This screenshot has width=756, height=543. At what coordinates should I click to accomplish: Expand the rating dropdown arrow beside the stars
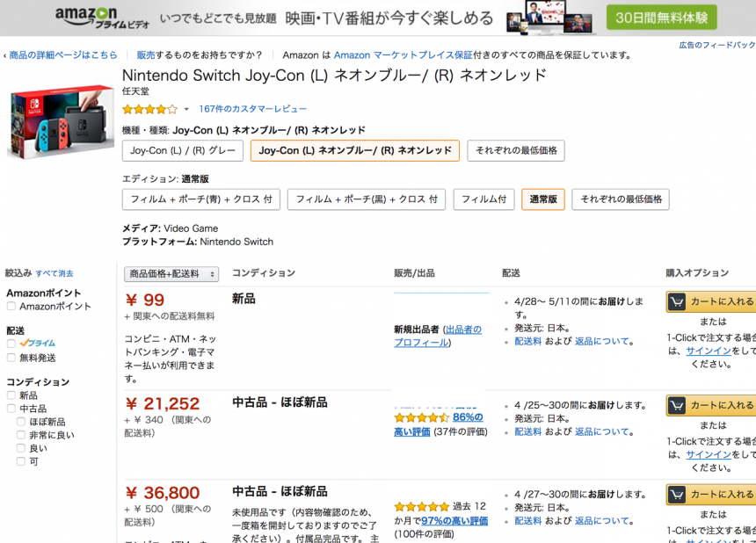(186, 109)
